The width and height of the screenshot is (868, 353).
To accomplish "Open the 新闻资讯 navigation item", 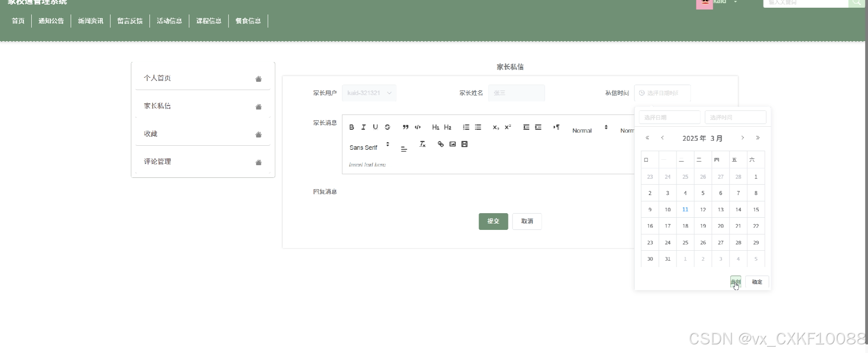I will (x=91, y=21).
